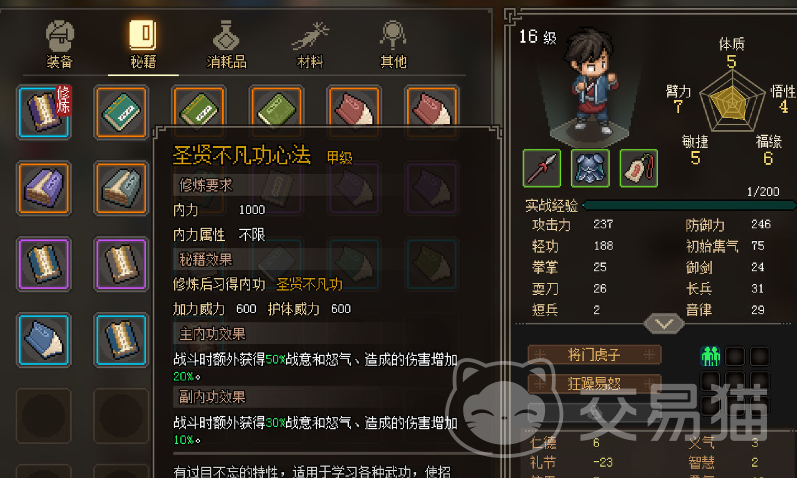Click the character portrait figure
The width and height of the screenshot is (797, 478).
(590, 81)
